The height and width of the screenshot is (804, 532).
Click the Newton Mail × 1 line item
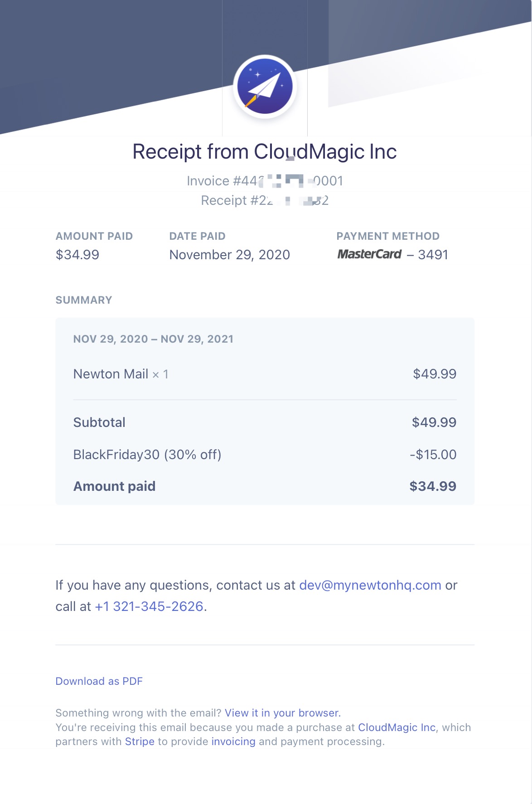coord(121,374)
